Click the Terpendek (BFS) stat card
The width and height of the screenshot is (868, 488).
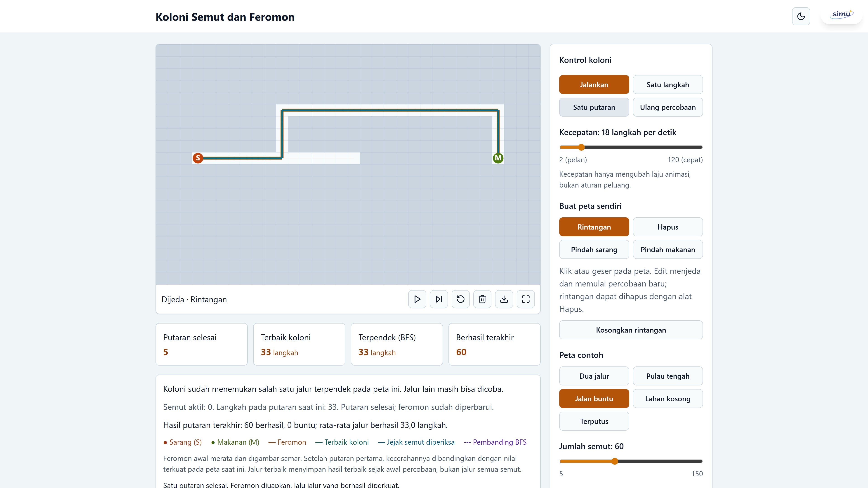coord(397,344)
